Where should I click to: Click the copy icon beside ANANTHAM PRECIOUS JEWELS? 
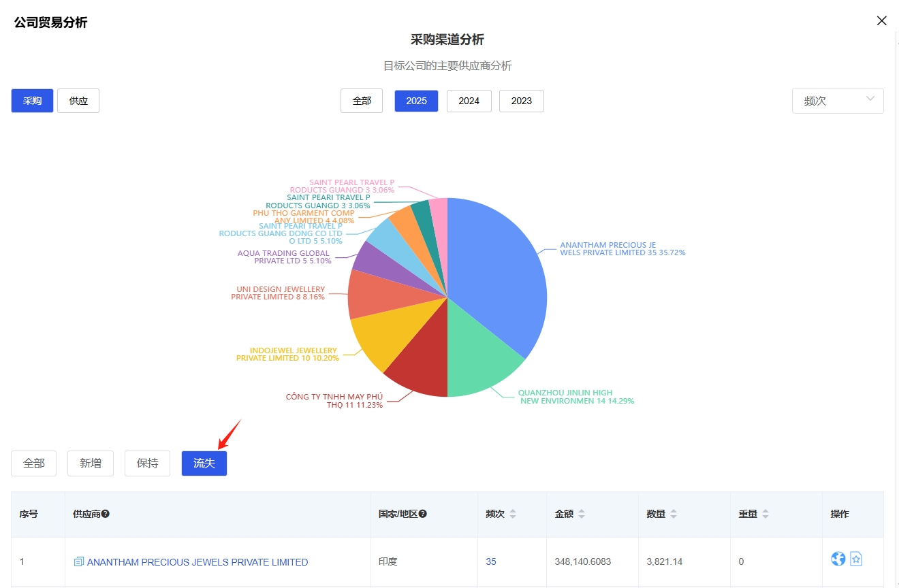point(79,562)
